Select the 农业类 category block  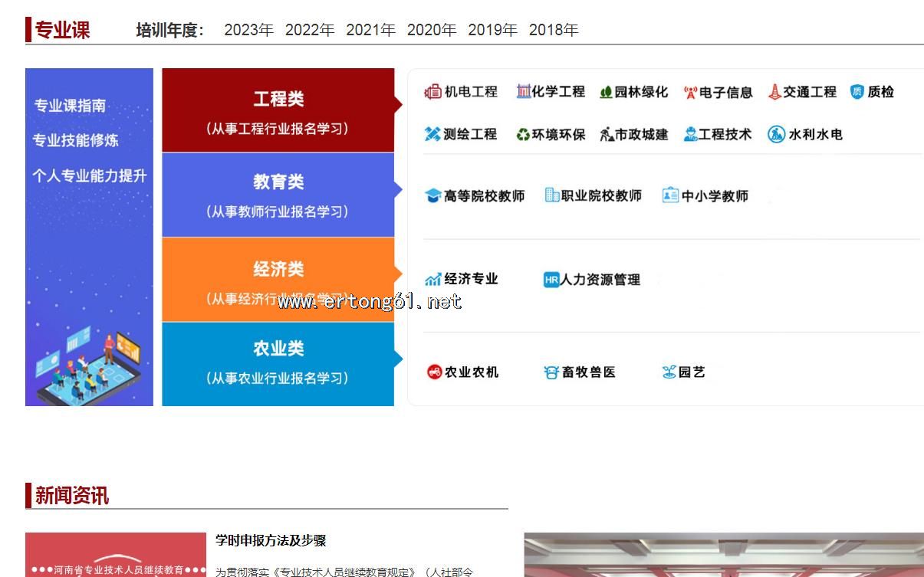[278, 363]
